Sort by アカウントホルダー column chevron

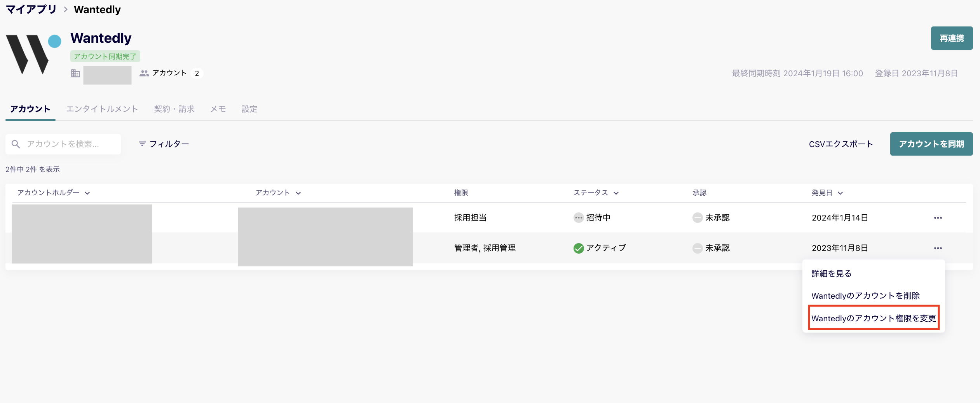coord(87,193)
